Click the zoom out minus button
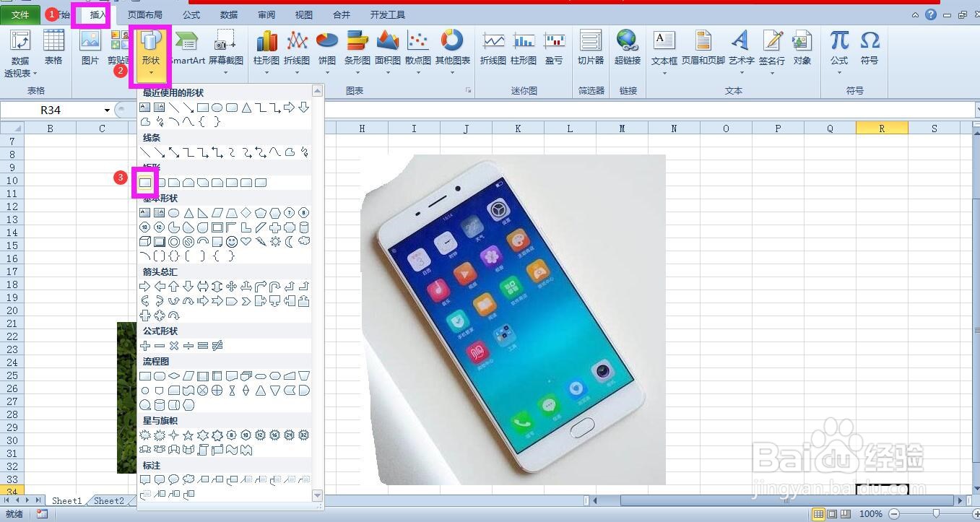 coord(894,514)
